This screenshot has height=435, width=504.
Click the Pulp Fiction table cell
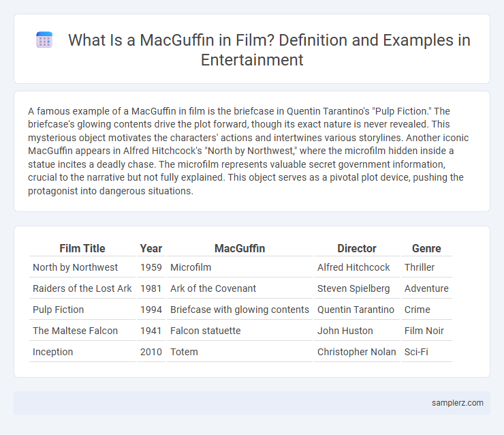[82, 310]
